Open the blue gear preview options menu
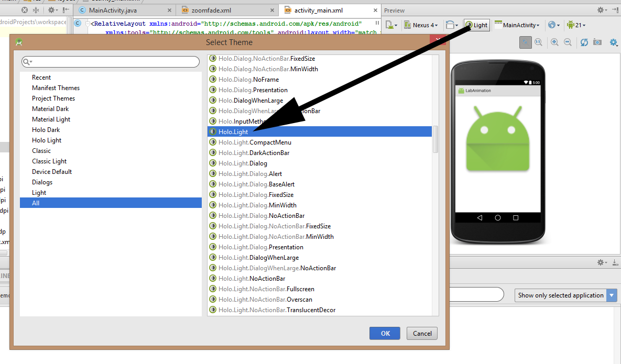 click(x=614, y=42)
